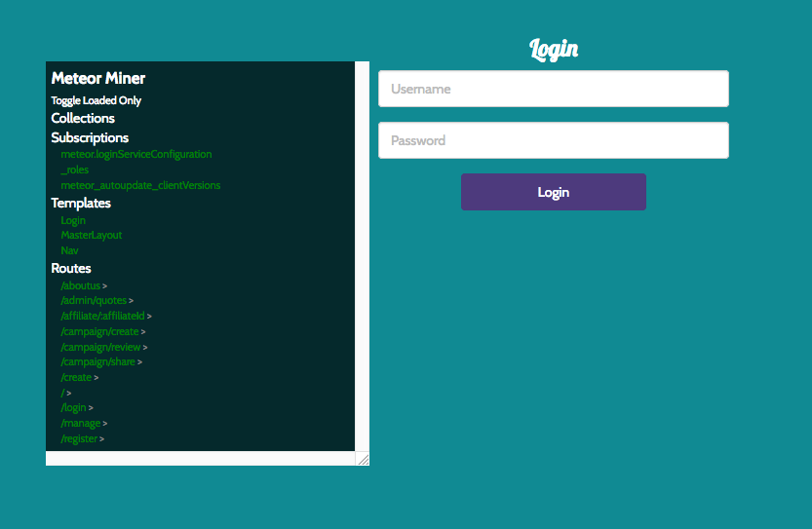The height and width of the screenshot is (529, 812).
Task: Go to the /affiliate/:affiliateId route
Action: point(102,316)
